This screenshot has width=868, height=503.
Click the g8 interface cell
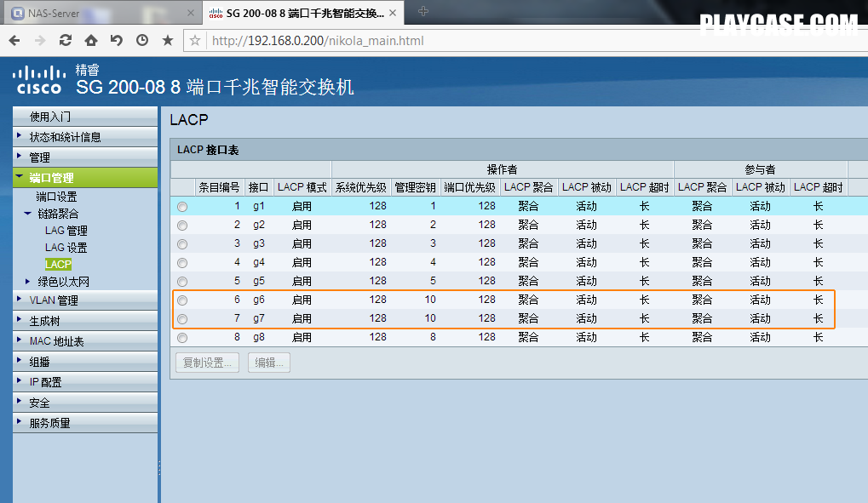tap(259, 338)
